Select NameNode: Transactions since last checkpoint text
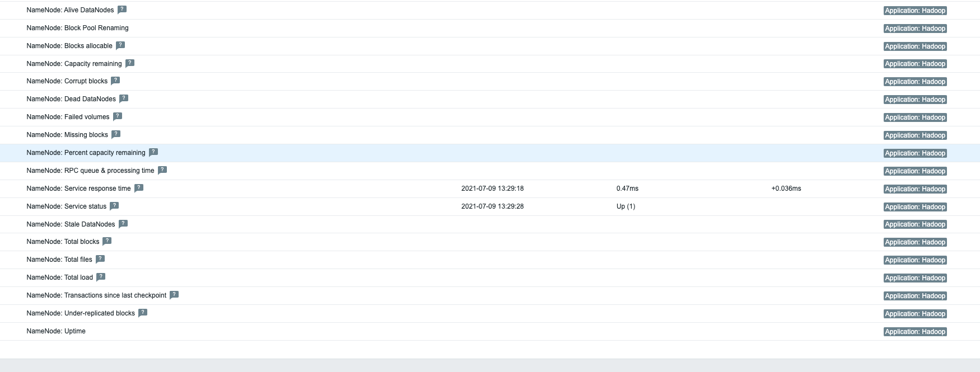 click(x=96, y=295)
